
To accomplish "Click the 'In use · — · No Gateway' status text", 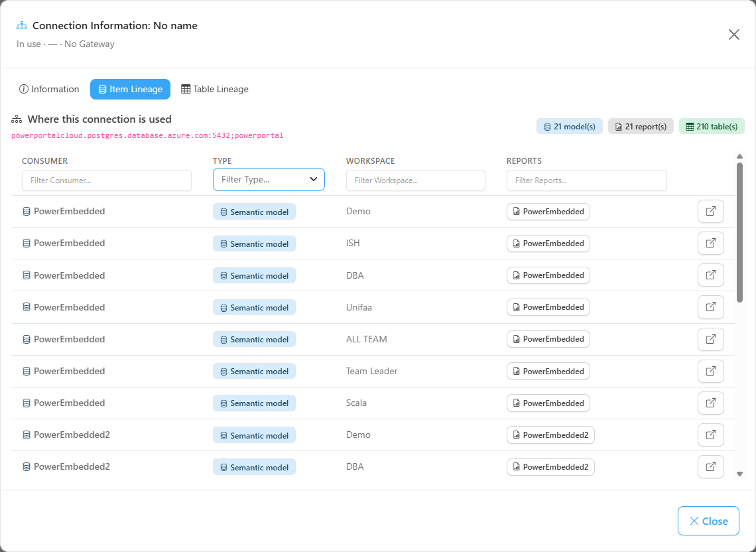I will 66,44.
